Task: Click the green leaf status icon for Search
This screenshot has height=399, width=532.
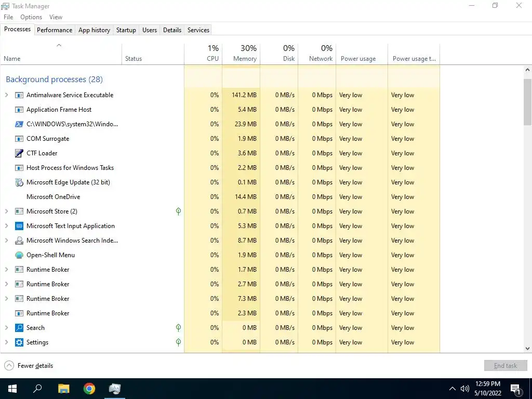Action: tap(179, 328)
